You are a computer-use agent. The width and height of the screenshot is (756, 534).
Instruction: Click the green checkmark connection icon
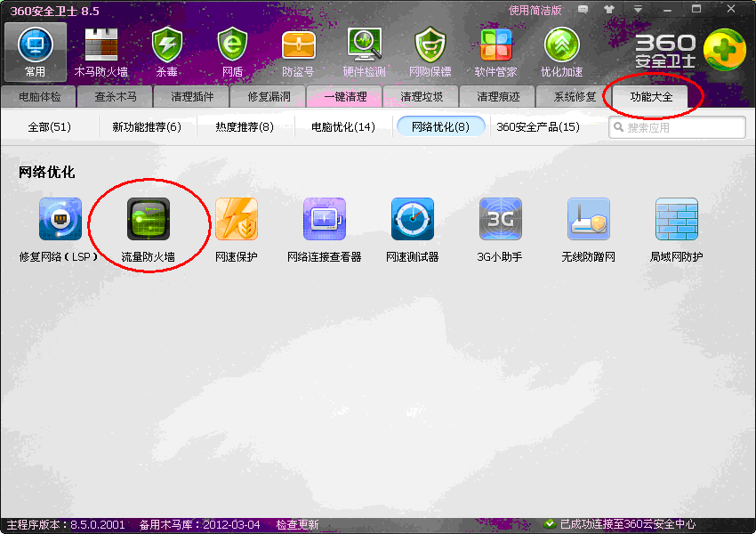(x=549, y=524)
